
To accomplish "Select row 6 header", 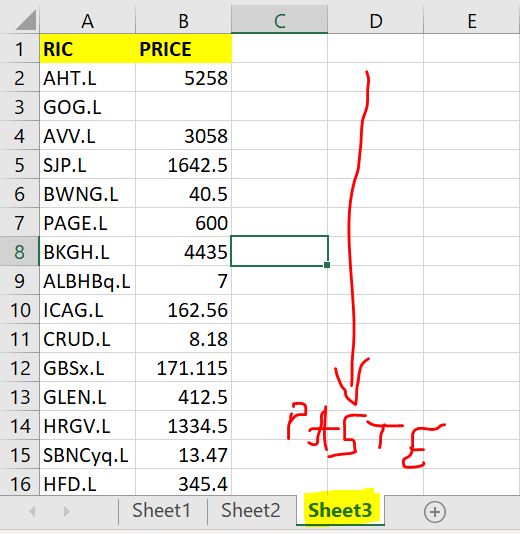I will tap(19, 193).
